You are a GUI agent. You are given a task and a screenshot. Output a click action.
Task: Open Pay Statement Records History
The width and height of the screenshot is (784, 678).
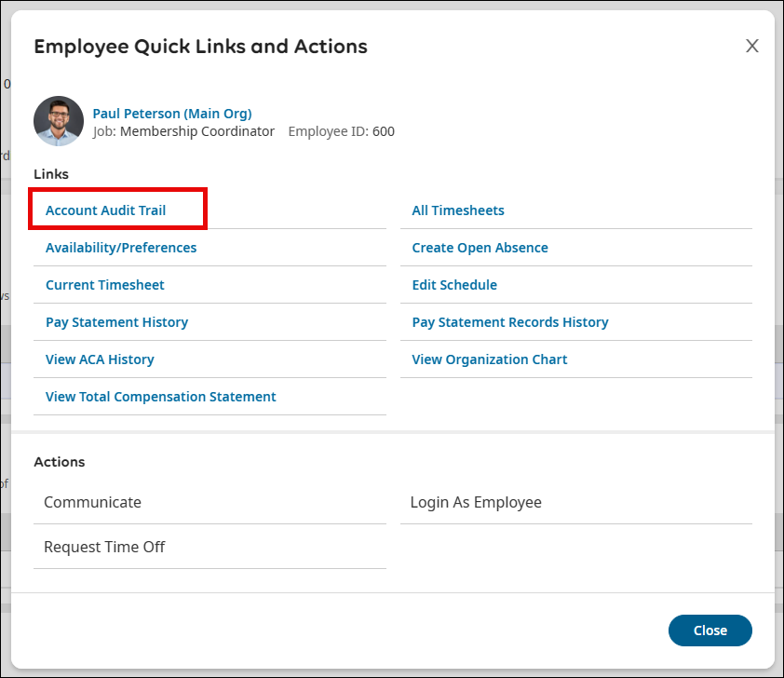(x=510, y=322)
